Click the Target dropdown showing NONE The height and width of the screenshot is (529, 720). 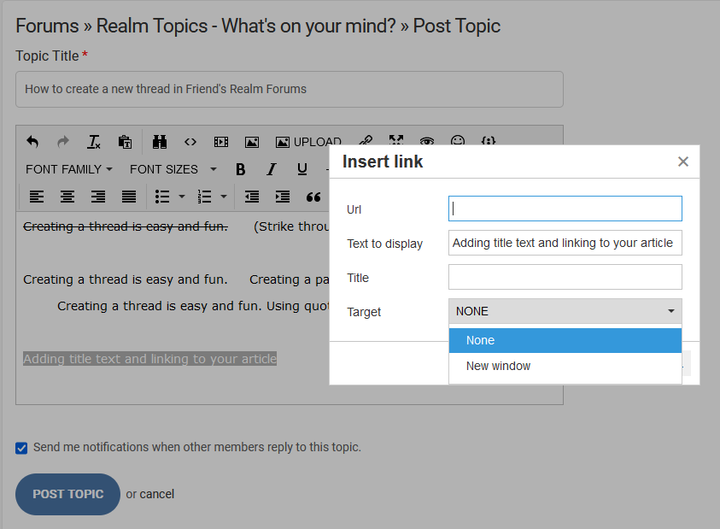click(565, 312)
